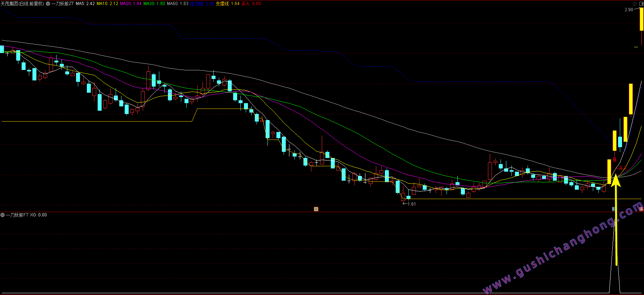Click the red 涨 marker icon

641,209
